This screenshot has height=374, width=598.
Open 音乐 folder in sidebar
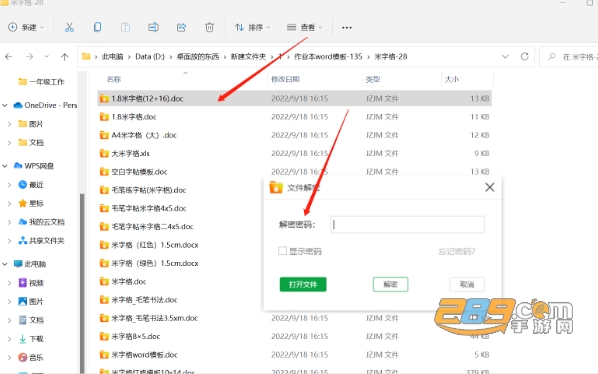(31, 357)
